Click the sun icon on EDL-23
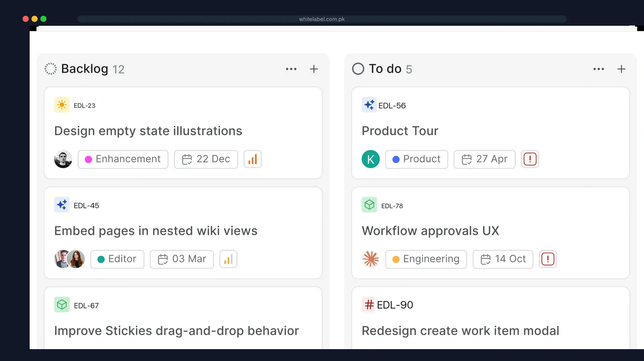This screenshot has height=361, width=644. coord(62,105)
